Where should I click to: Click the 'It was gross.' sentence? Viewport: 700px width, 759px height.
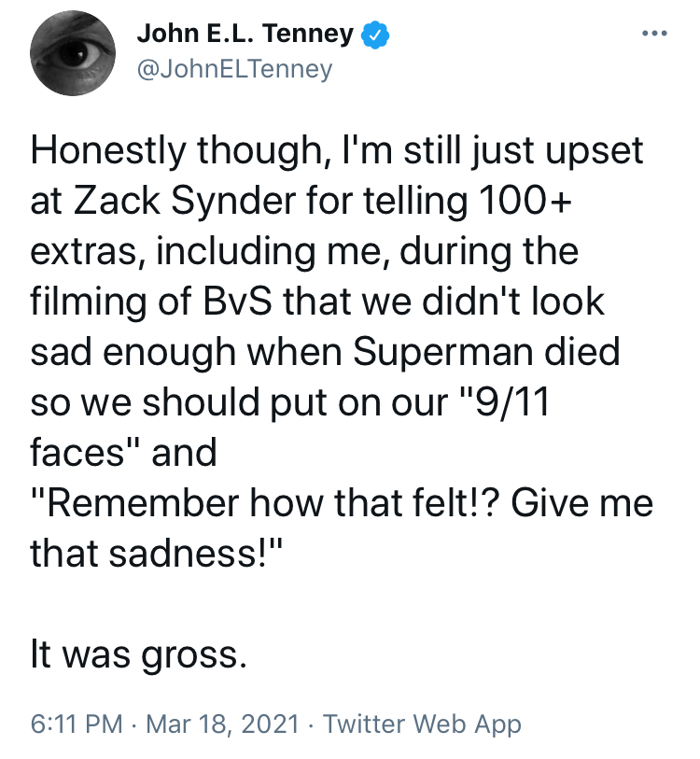point(139,654)
